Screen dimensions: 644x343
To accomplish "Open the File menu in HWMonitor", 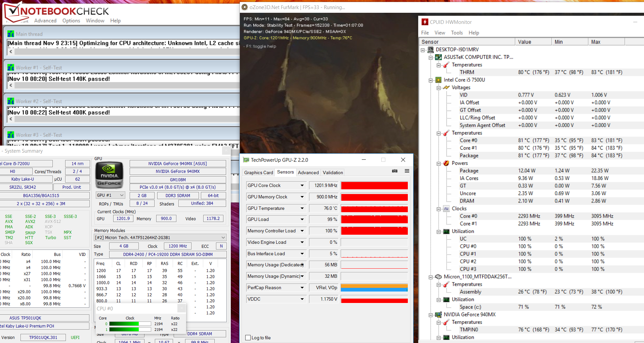I will (425, 33).
